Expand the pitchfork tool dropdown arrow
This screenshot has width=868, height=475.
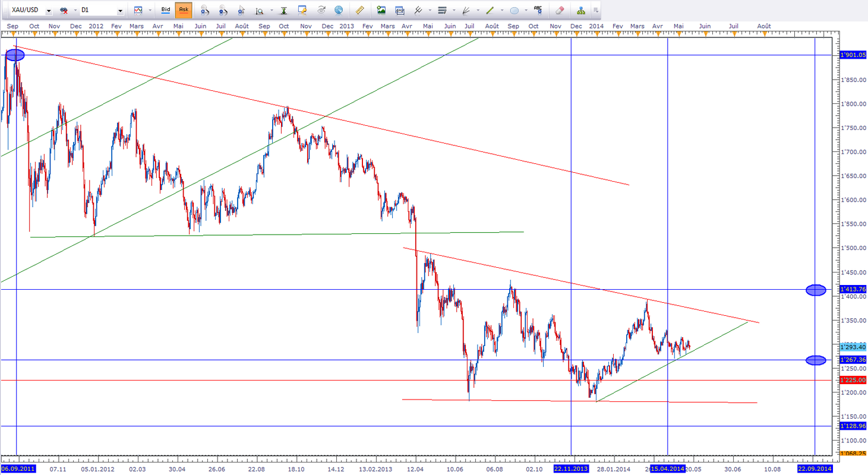tap(429, 11)
